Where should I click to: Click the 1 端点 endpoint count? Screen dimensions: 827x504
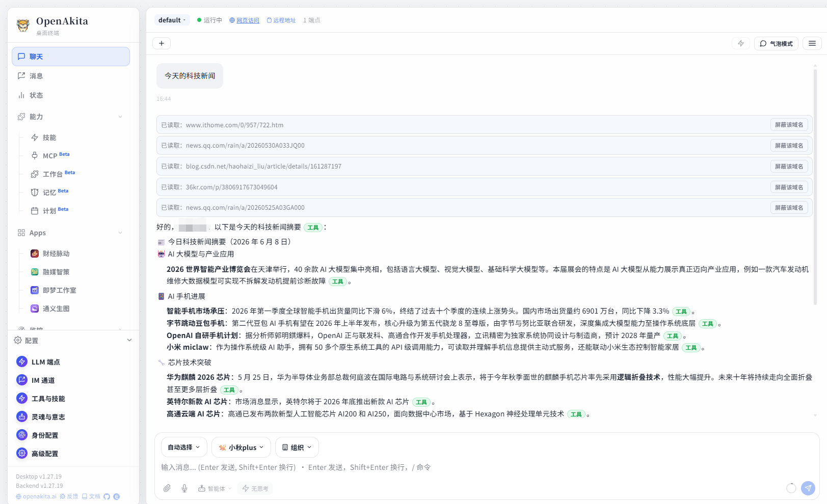click(312, 20)
